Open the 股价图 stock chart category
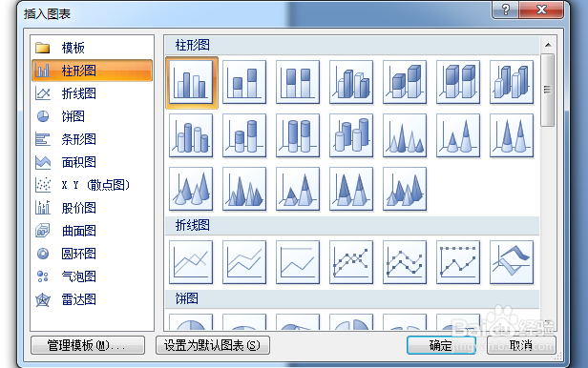 (x=93, y=208)
